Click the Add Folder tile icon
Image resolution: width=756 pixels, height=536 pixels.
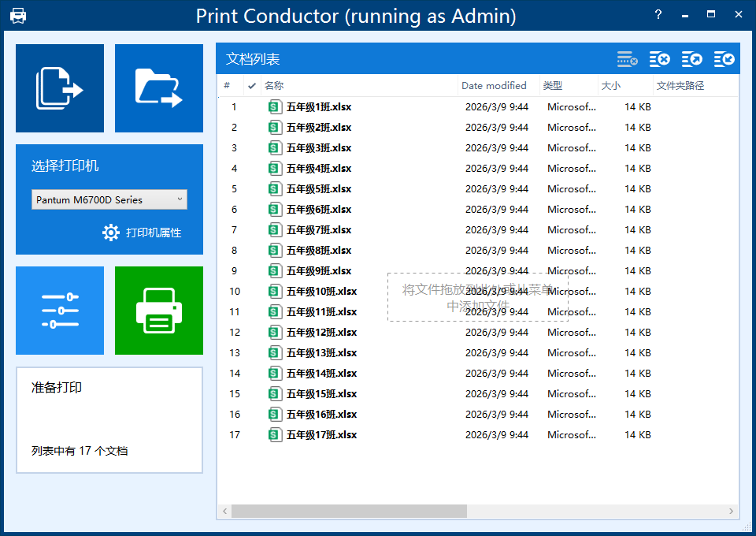click(x=158, y=88)
